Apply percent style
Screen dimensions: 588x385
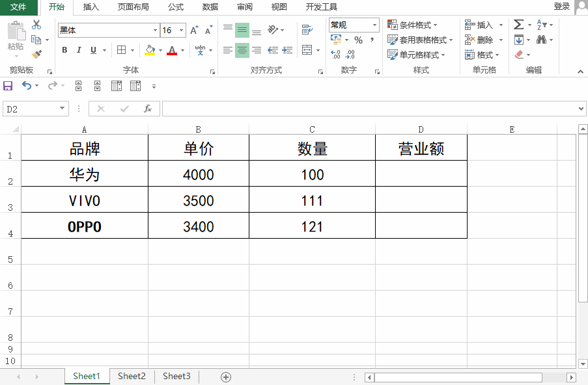coord(359,40)
